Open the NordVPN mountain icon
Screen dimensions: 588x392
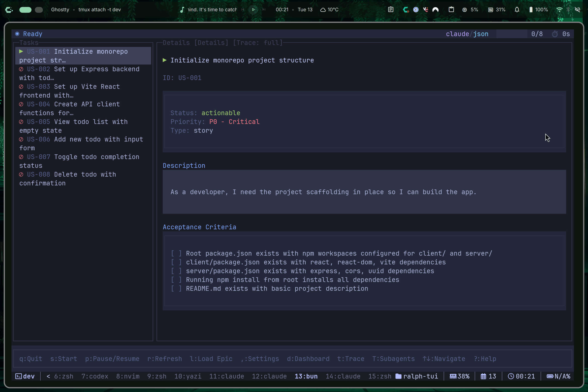click(435, 9)
